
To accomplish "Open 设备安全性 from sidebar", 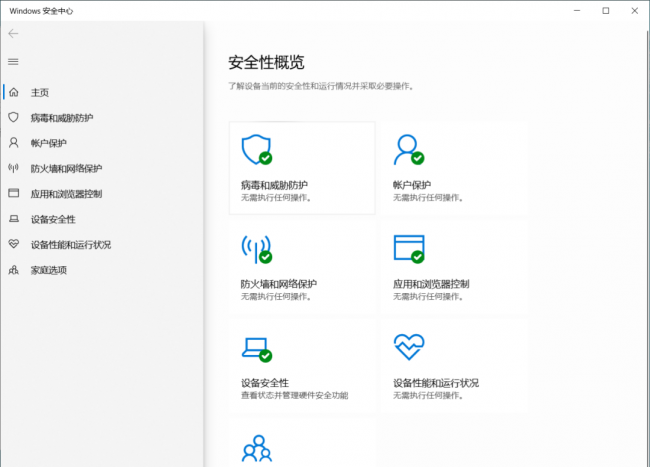I will [53, 219].
